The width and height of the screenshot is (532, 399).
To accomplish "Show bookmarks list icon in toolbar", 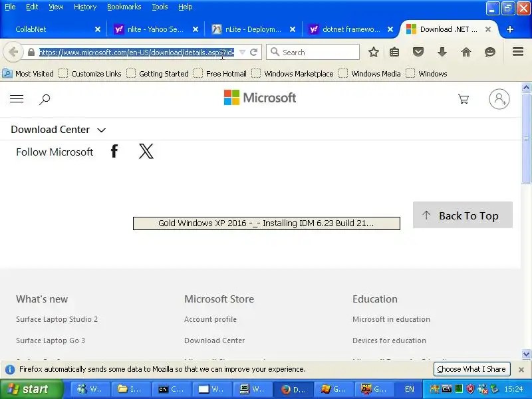I will coord(394,52).
